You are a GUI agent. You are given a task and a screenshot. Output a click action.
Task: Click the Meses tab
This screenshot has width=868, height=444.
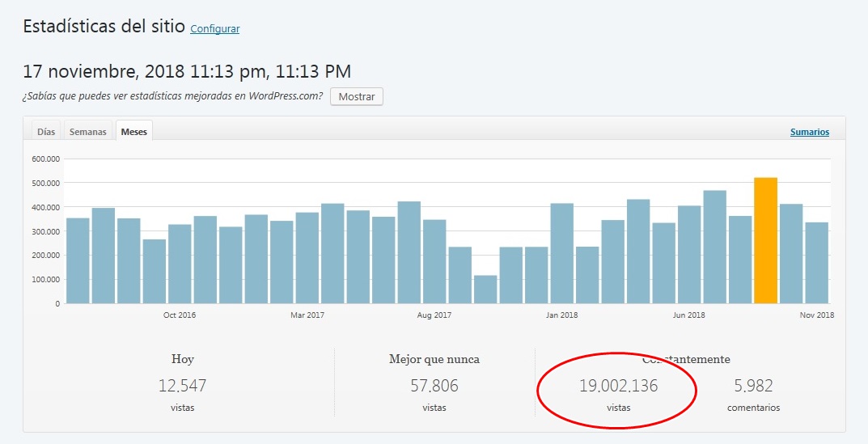point(133,132)
